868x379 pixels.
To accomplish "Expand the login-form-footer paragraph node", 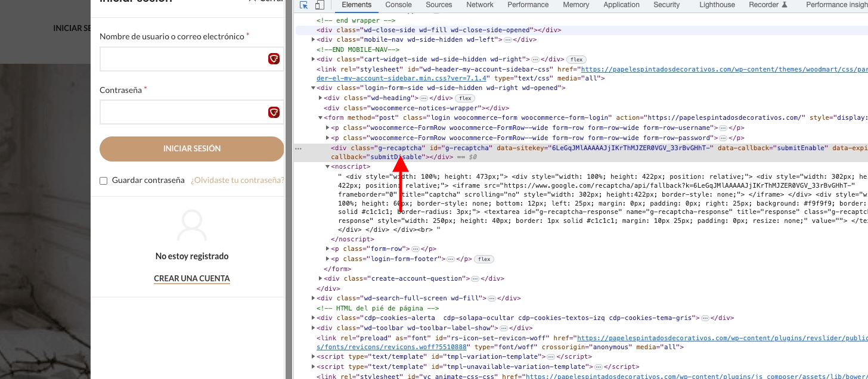I will [327, 259].
